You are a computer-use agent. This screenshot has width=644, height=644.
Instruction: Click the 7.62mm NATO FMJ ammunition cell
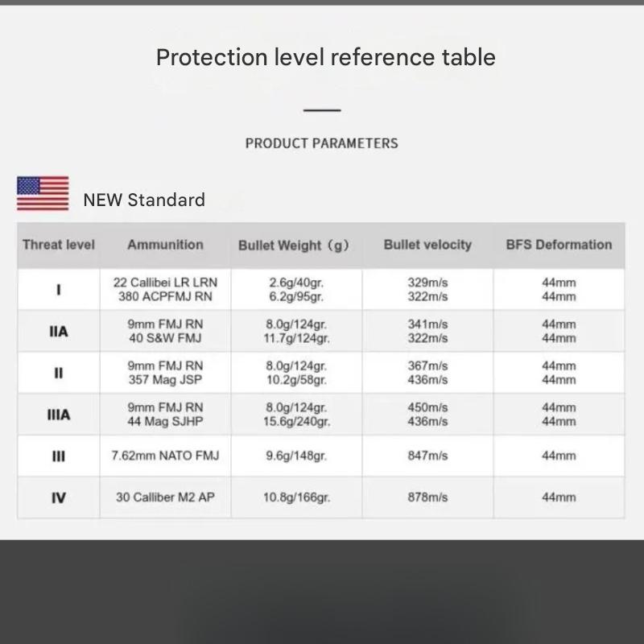coord(165,456)
